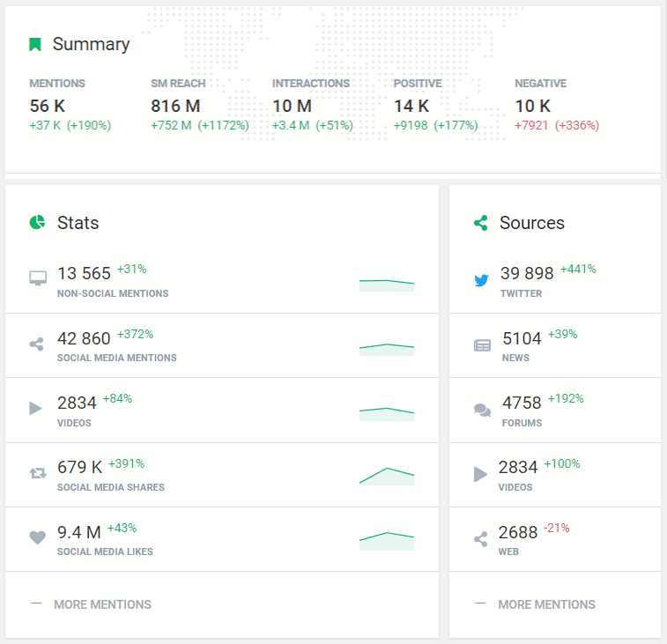
Task: Click the Social Media Shares sparkline chart
Action: (x=387, y=477)
